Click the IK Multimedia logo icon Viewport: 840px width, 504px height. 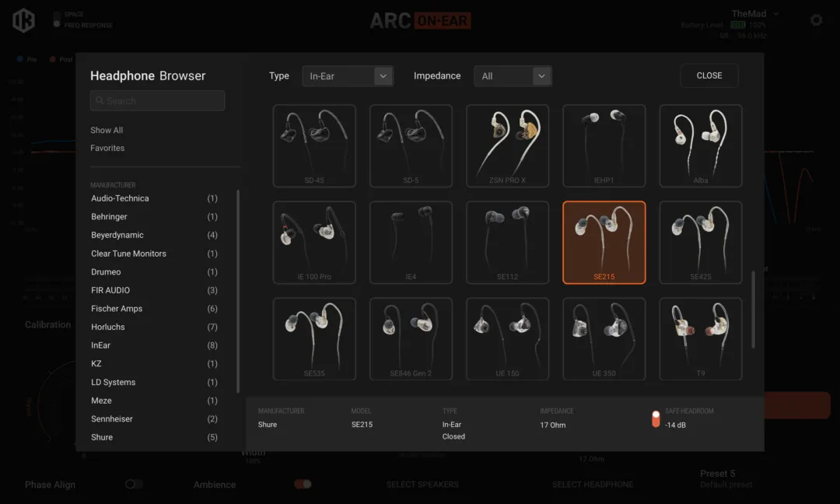[x=23, y=20]
